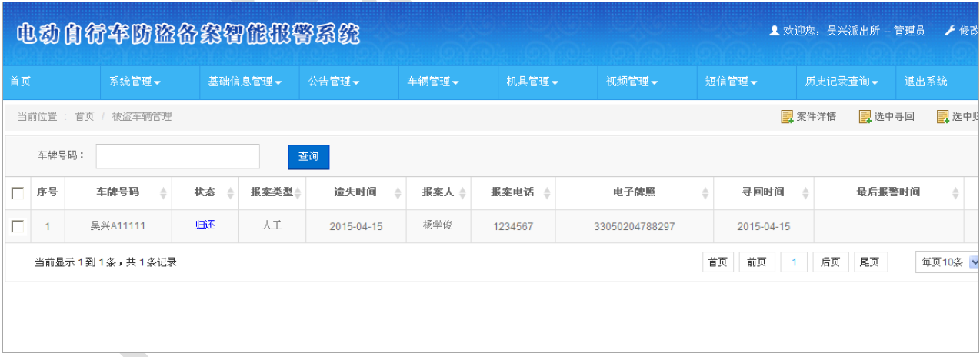
Task: Select 退出系统 to log out
Action: point(926,82)
